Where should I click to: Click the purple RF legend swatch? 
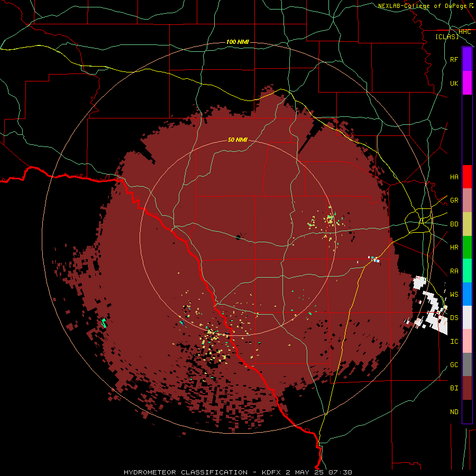click(467, 59)
